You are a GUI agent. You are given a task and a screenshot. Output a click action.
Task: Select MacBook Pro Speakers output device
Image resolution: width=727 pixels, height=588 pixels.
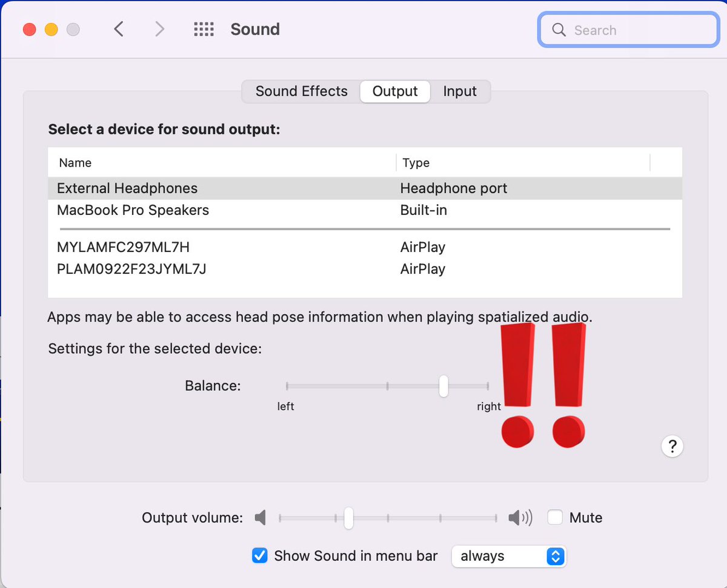365,210
